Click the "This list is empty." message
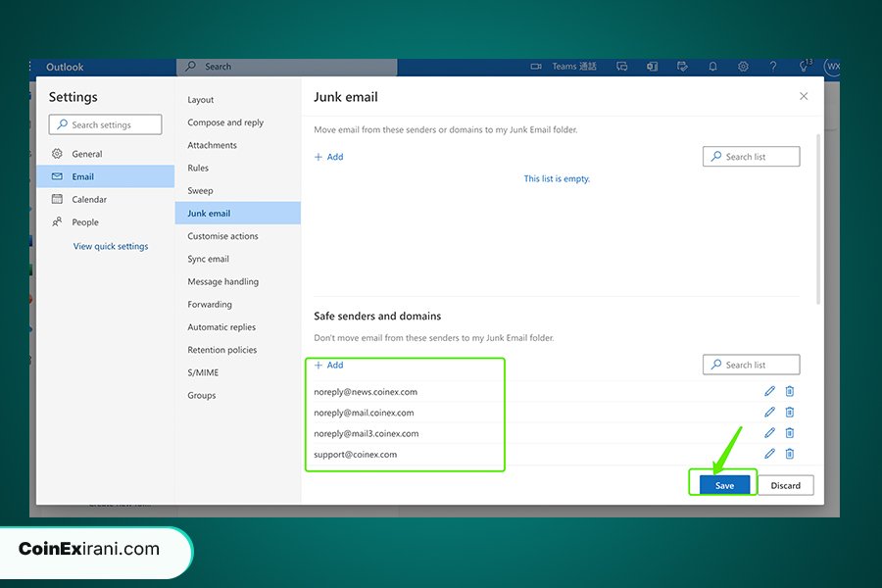 tap(557, 178)
